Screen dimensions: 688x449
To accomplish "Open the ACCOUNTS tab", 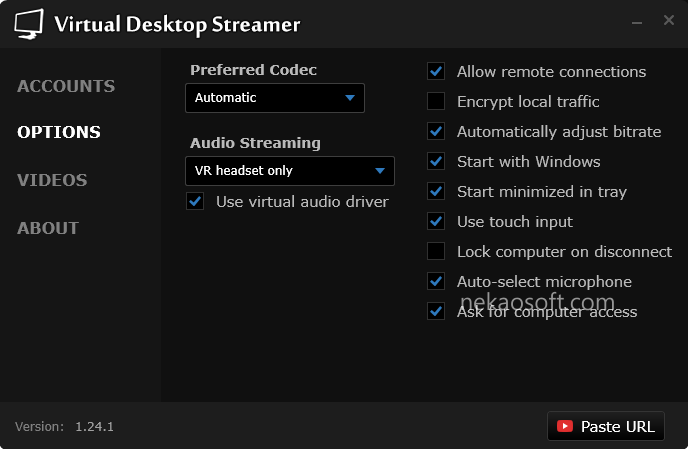I will coord(66,86).
